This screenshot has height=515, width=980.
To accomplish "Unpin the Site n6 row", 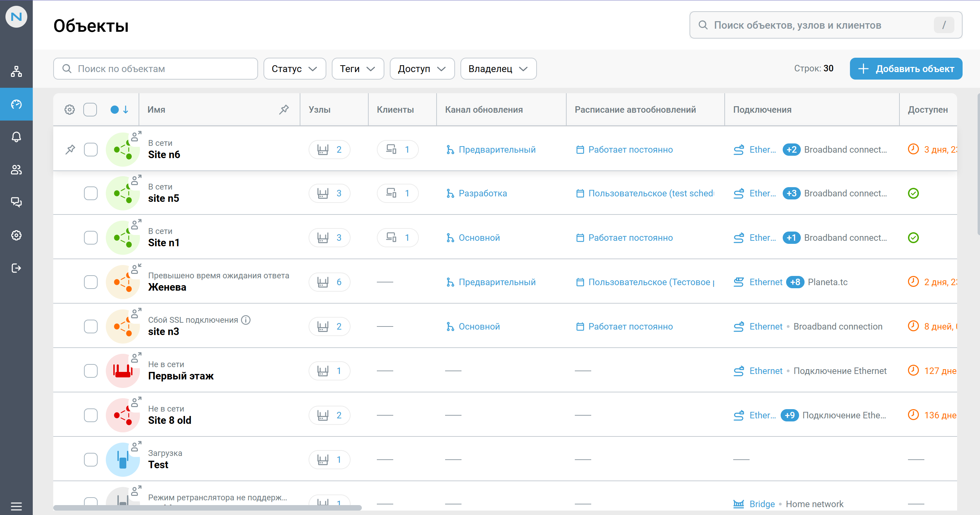I will click(70, 149).
